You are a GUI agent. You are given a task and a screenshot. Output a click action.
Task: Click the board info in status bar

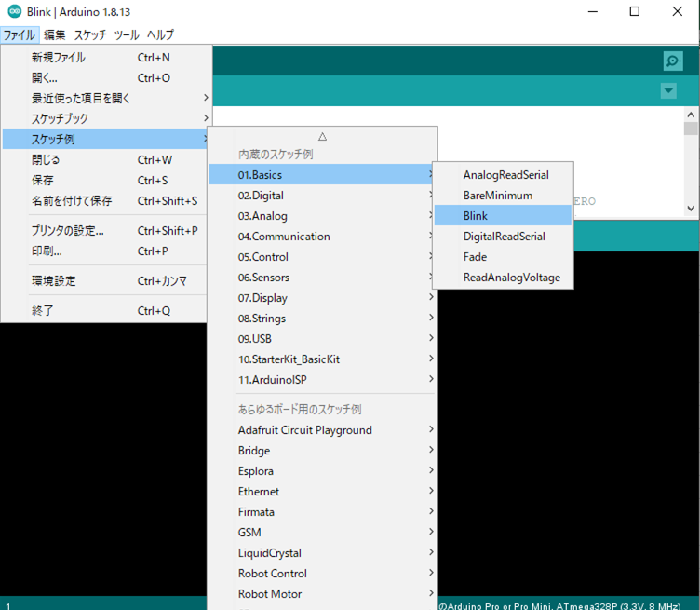click(x=559, y=606)
